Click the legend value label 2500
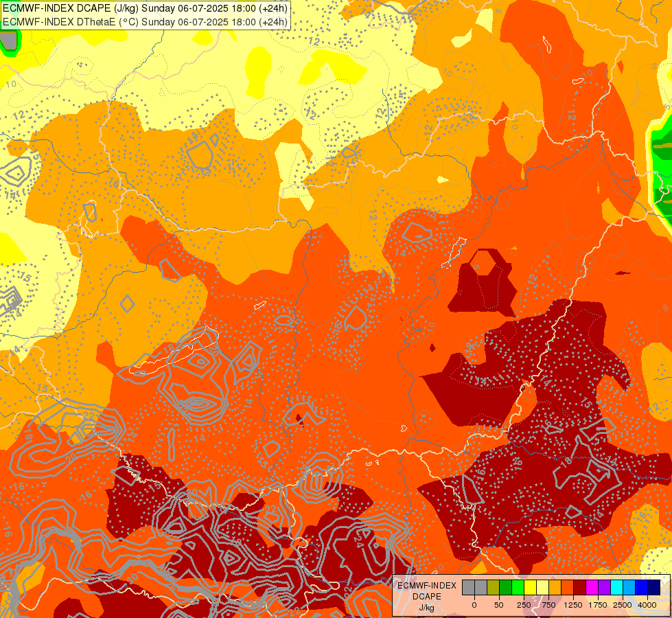Screen dimensions: 672x618 (x=623, y=605)
